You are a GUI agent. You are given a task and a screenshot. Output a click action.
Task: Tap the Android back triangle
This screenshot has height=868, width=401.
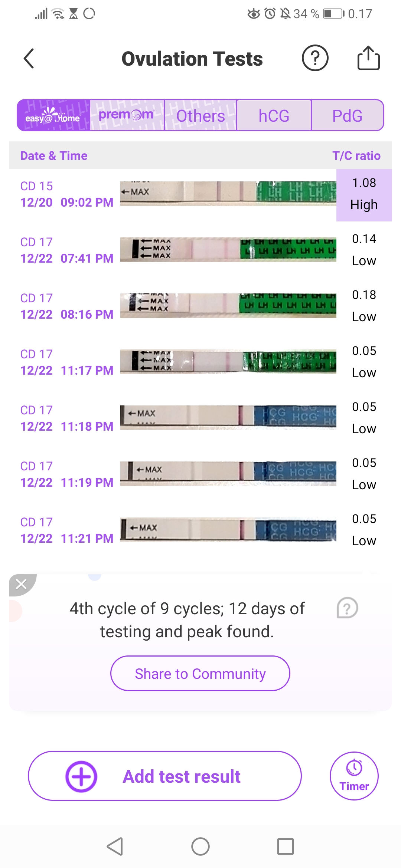(x=115, y=846)
